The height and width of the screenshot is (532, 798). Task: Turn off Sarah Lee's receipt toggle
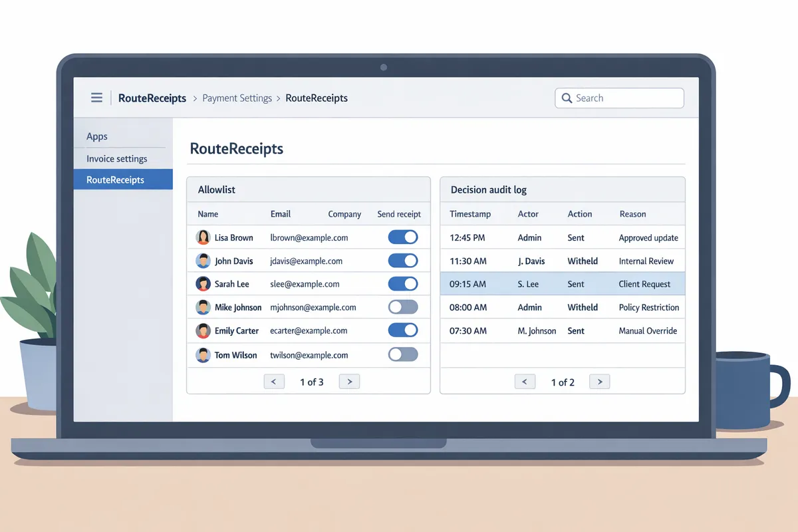403,284
